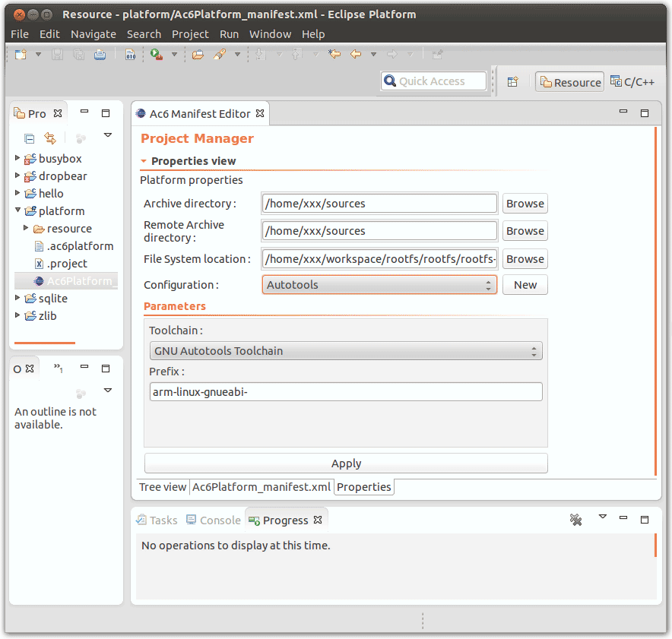Click Browse for Remote Archive directory
This screenshot has width=672, height=639.
tap(525, 231)
